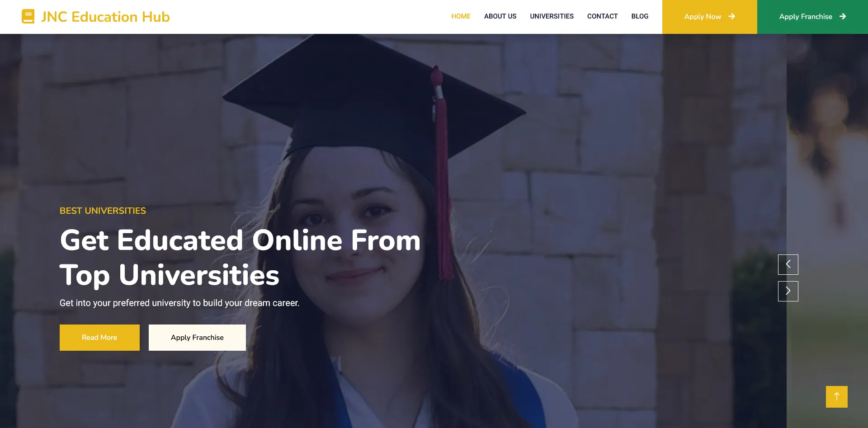
Task: Click the arrow icon next to Apply Now
Action: (732, 16)
